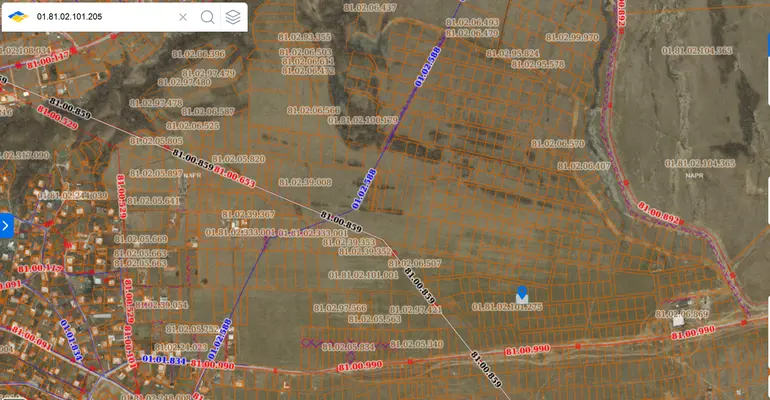Click the blue location pin marker
Image resolution: width=770 pixels, height=400 pixels.
pos(522,294)
